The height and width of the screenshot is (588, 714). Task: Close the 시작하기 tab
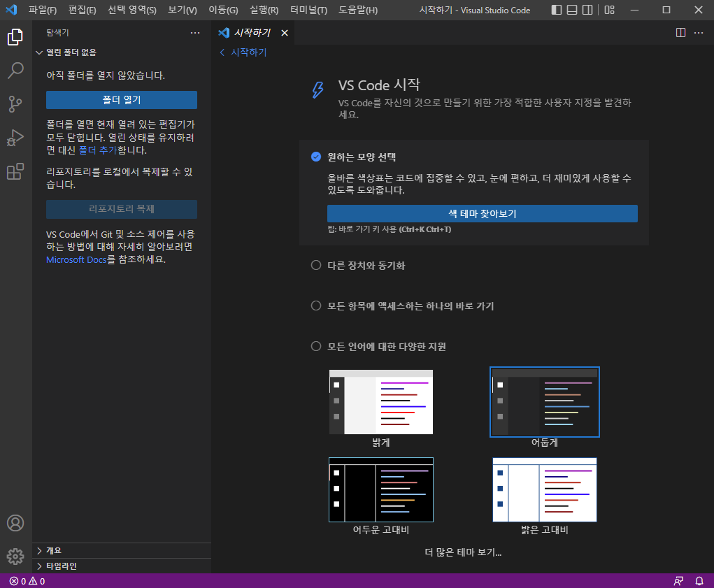(285, 33)
